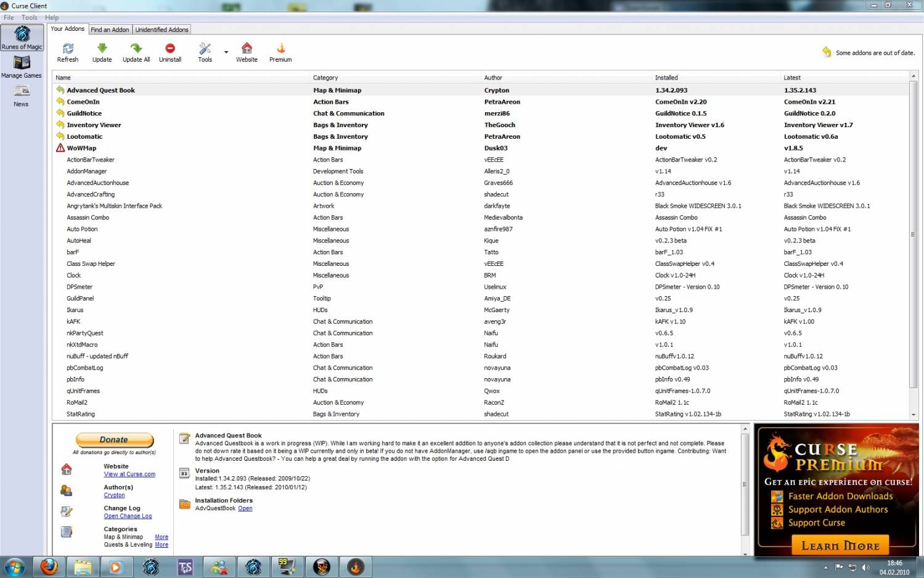
Task: Click the green Update arrow icon
Action: pyautogui.click(x=102, y=48)
